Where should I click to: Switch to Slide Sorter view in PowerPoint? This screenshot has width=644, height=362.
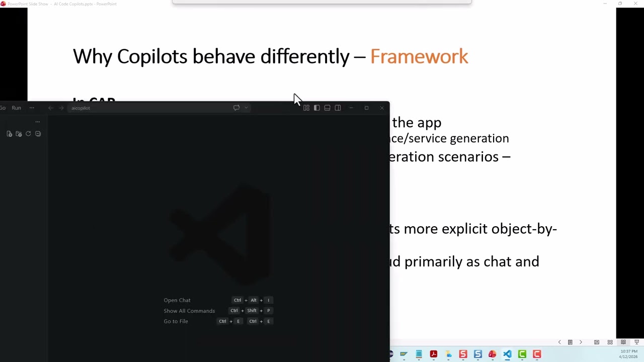click(x=610, y=342)
